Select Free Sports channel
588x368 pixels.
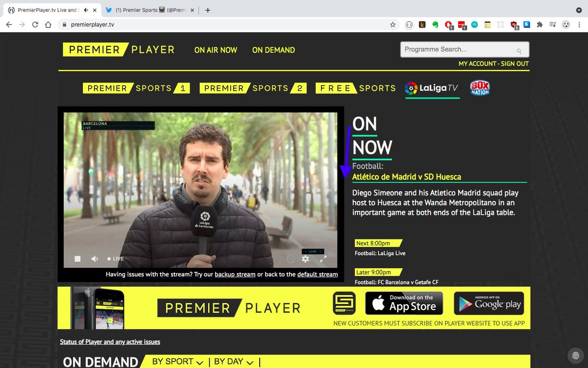(356, 88)
